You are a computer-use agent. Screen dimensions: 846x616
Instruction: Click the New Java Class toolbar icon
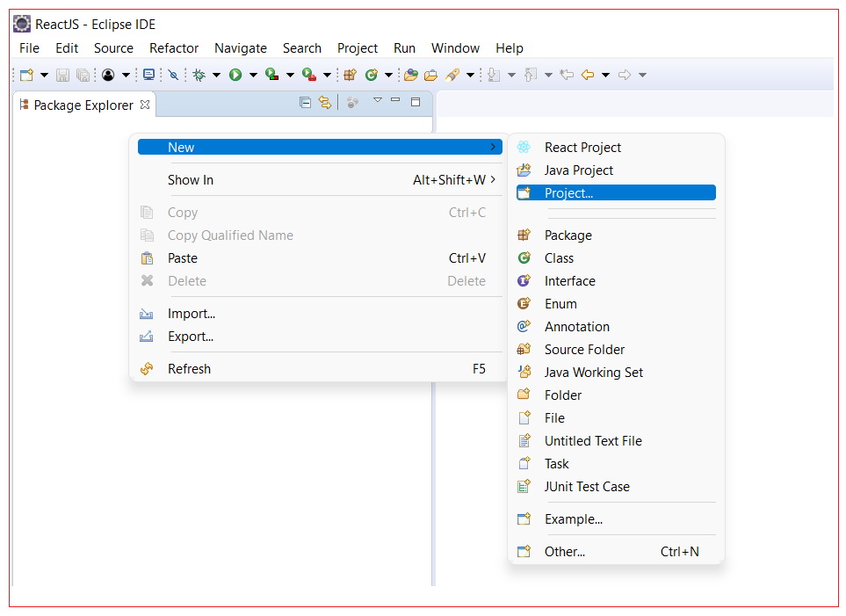point(372,75)
